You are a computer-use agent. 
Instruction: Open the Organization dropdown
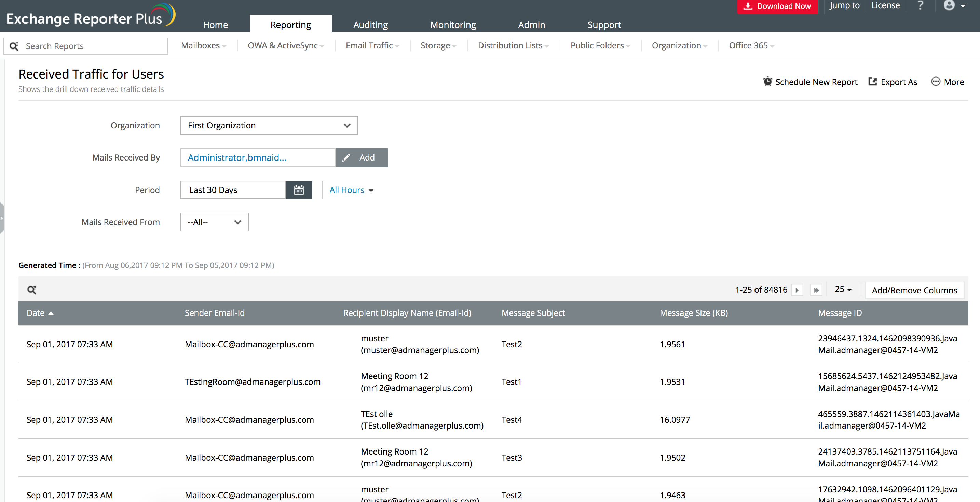click(x=269, y=126)
